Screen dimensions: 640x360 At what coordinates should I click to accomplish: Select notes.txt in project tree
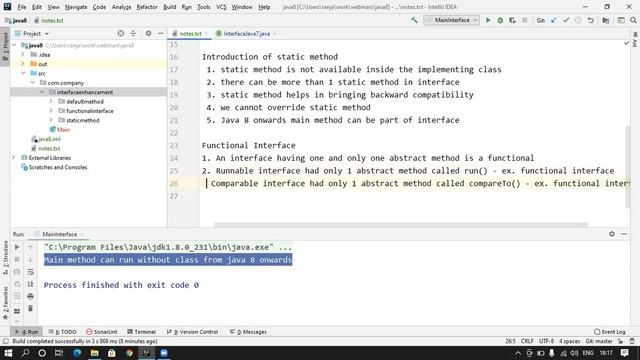(49, 148)
